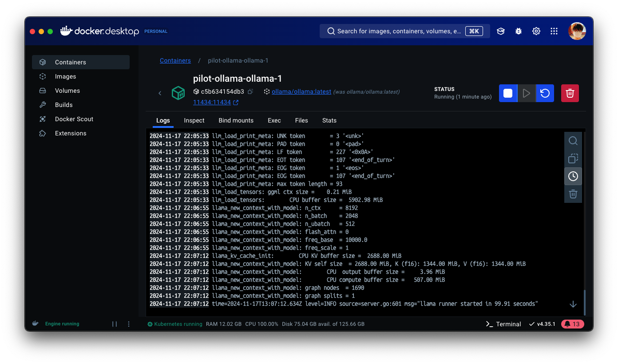
Task: Go back using the left chevron arrow
Action: pyautogui.click(x=160, y=93)
